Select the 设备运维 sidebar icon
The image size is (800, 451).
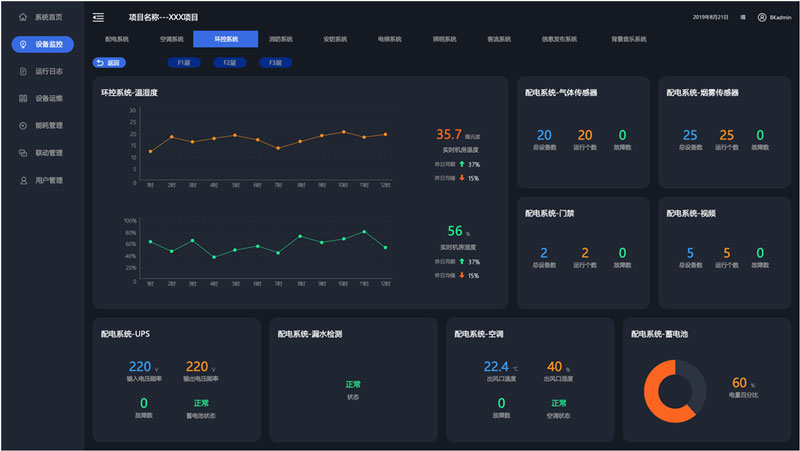23,99
